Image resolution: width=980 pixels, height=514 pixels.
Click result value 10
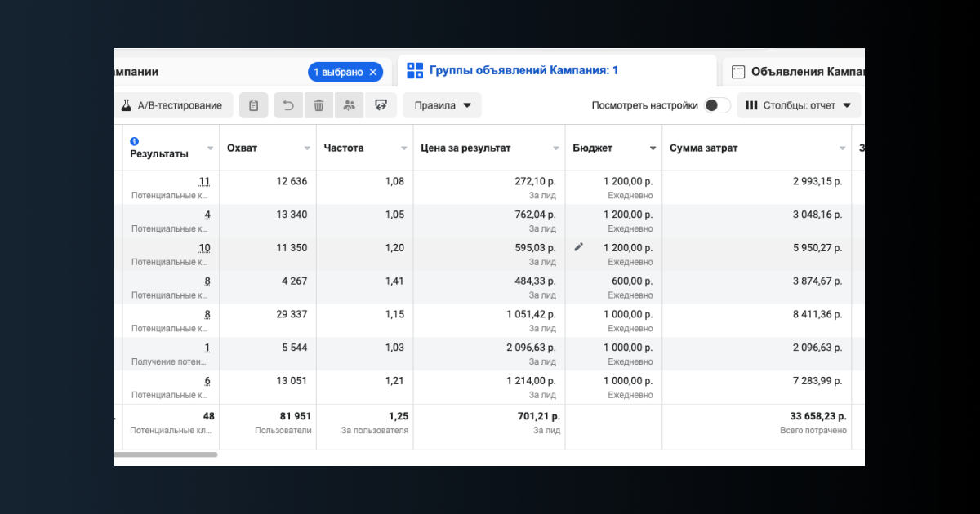pos(204,248)
